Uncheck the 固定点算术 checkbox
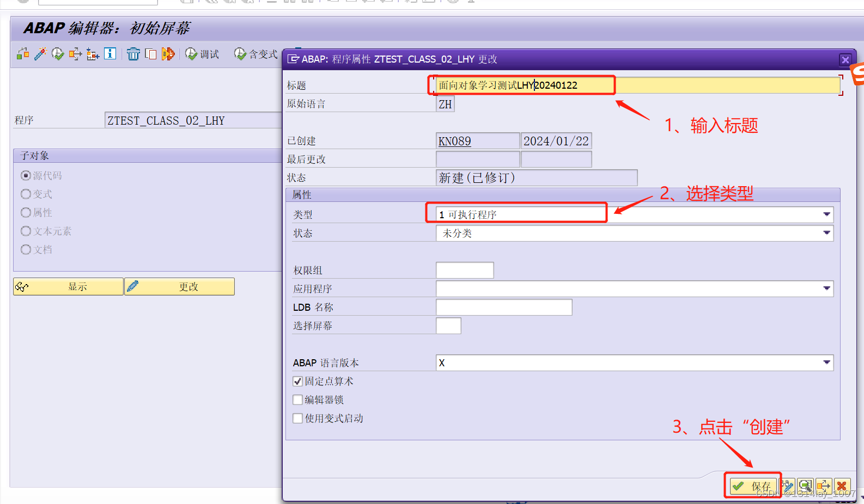 tap(297, 381)
